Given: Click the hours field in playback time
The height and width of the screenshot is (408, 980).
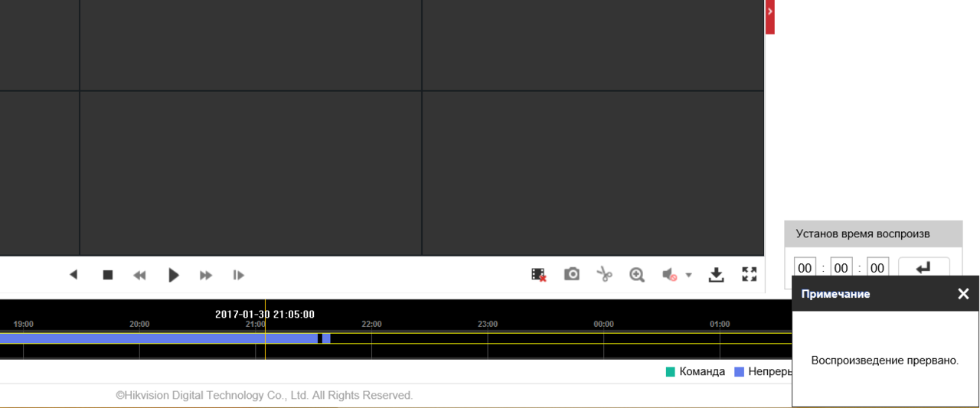Looking at the screenshot, I should (805, 268).
